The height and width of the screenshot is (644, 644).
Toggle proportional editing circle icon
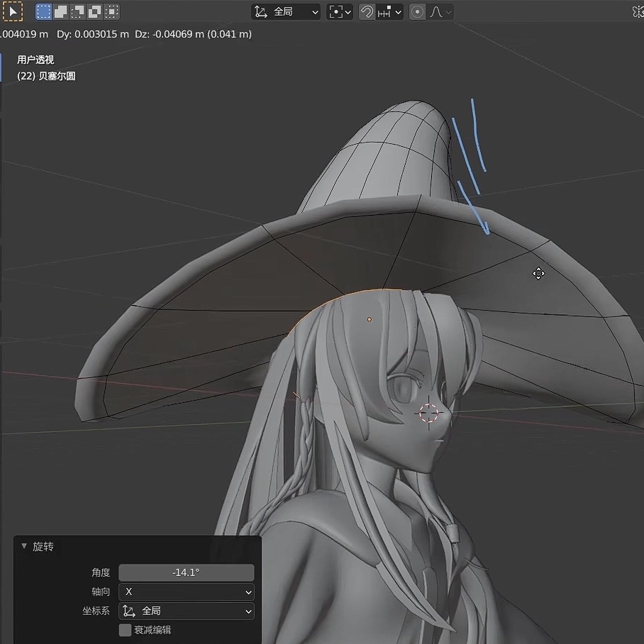(417, 12)
